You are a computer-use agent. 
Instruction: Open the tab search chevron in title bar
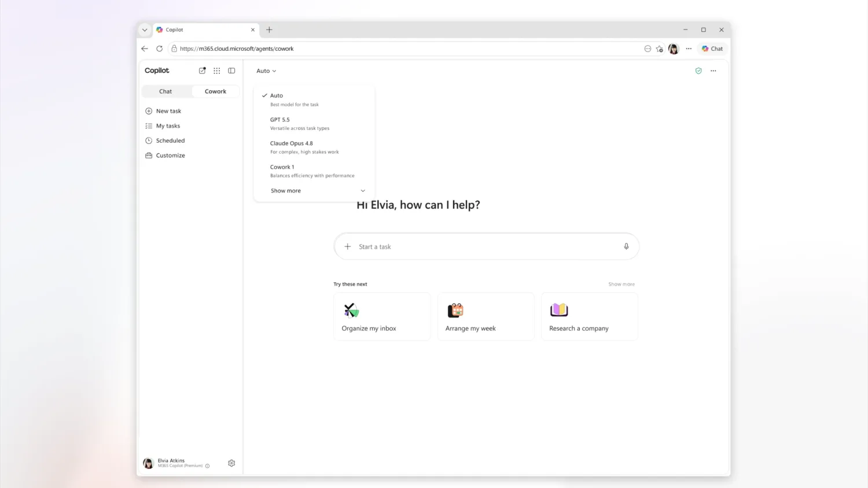pos(145,29)
